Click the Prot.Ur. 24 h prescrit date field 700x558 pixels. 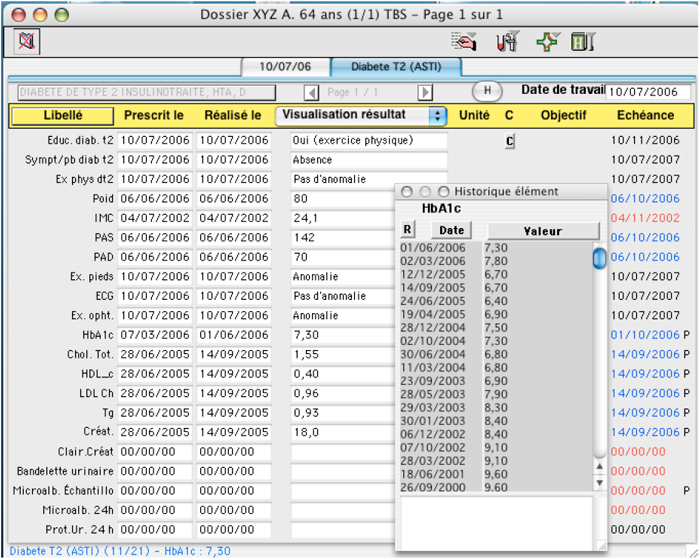click(x=155, y=530)
